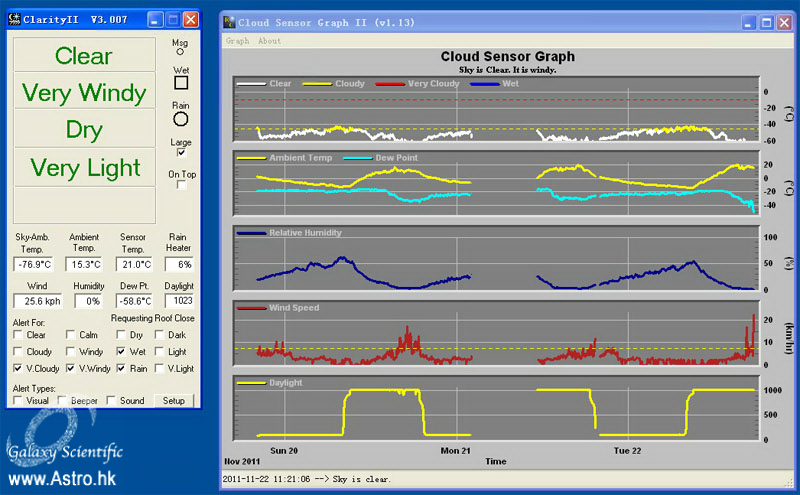Image resolution: width=800 pixels, height=495 pixels.
Task: Click the Wind speed value field
Action: tap(35, 300)
